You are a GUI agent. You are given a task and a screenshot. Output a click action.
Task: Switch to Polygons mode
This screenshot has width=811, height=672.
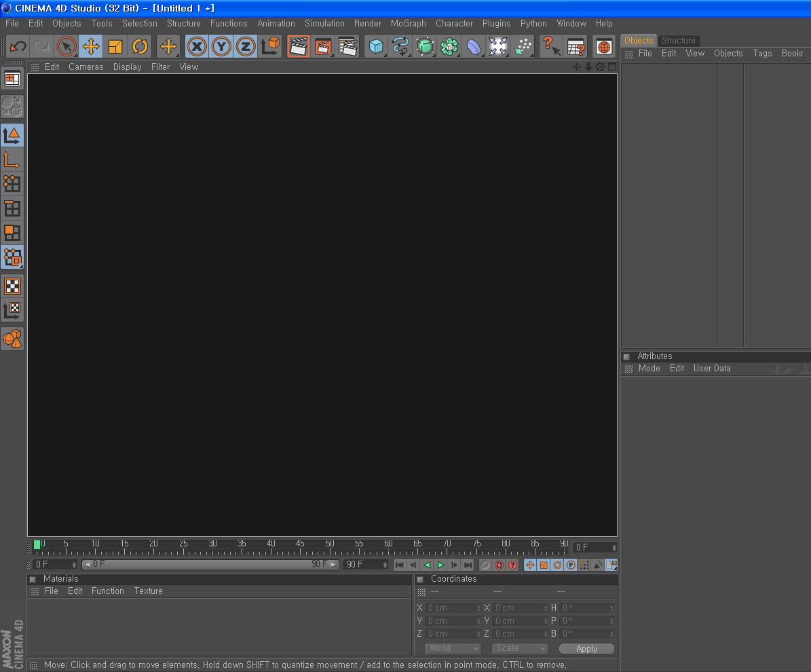[12, 233]
